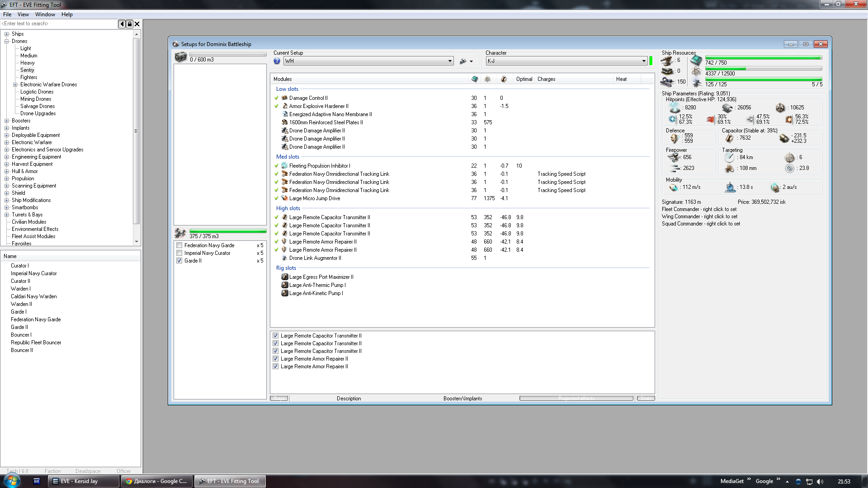
Task: Expand the Boosters tree node
Action: coord(6,121)
